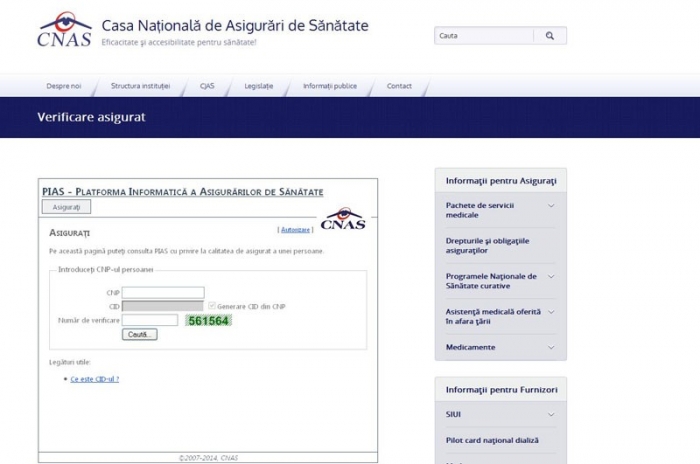Viewport: 700px width, 464px height.
Task: Go to the Legislație menu item
Action: (258, 86)
